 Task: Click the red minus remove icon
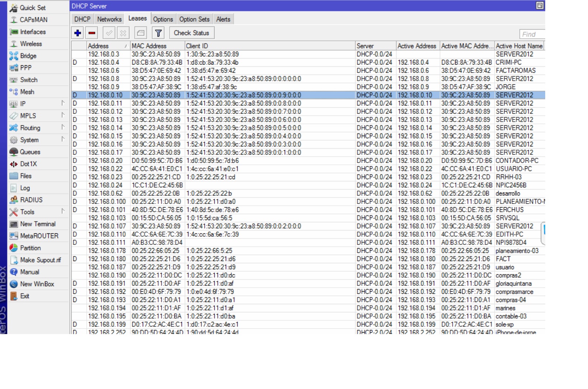(92, 33)
